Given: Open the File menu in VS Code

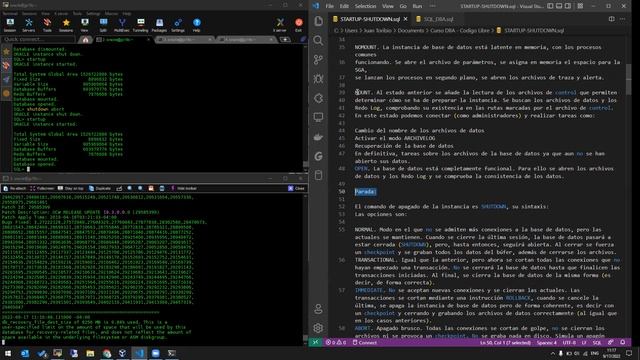Looking at the screenshot, I should [329, 6].
